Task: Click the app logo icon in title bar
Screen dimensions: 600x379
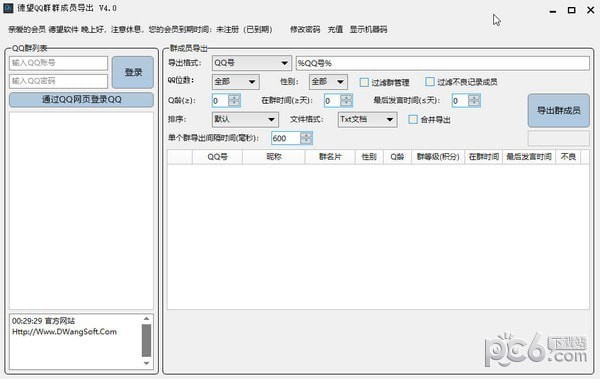Action: click(8, 8)
